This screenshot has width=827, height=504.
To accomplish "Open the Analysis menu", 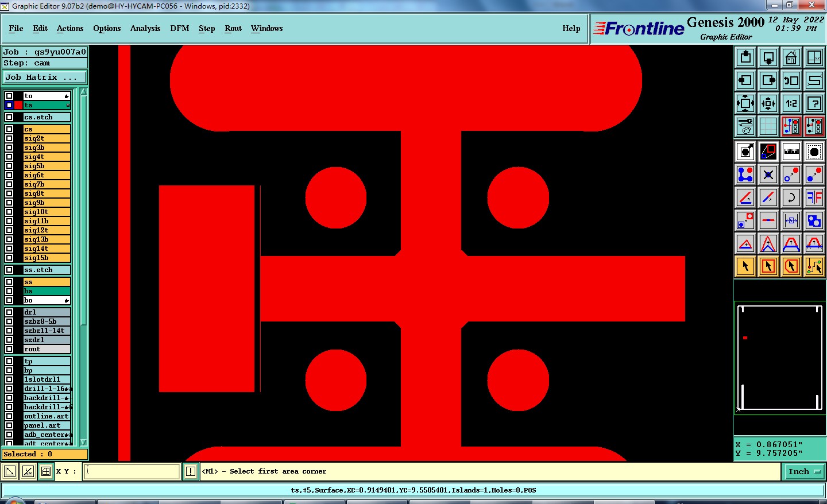I will 145,28.
